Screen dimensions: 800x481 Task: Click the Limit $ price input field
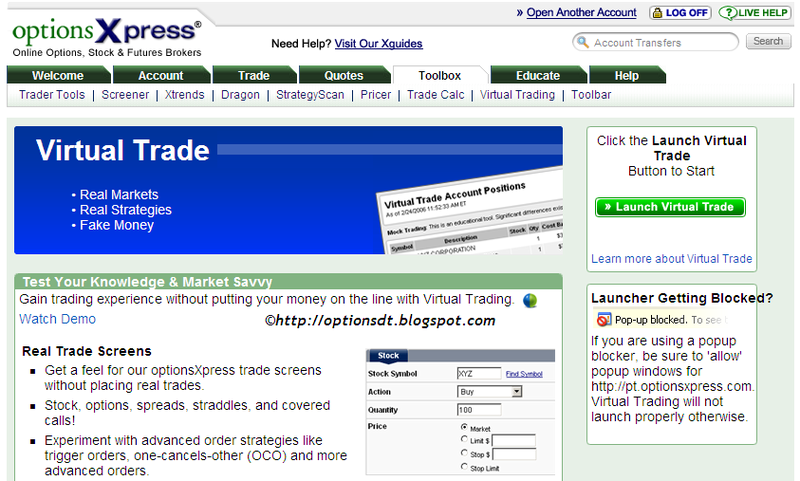pos(514,441)
